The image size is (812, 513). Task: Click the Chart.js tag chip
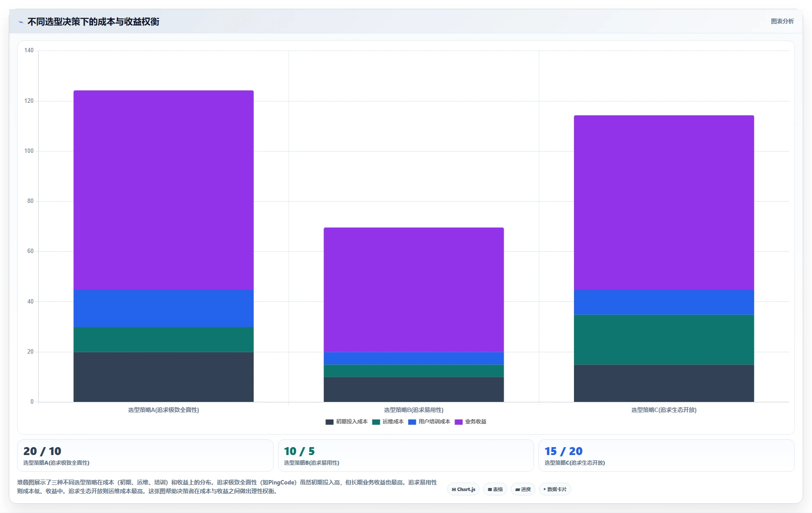click(x=463, y=489)
